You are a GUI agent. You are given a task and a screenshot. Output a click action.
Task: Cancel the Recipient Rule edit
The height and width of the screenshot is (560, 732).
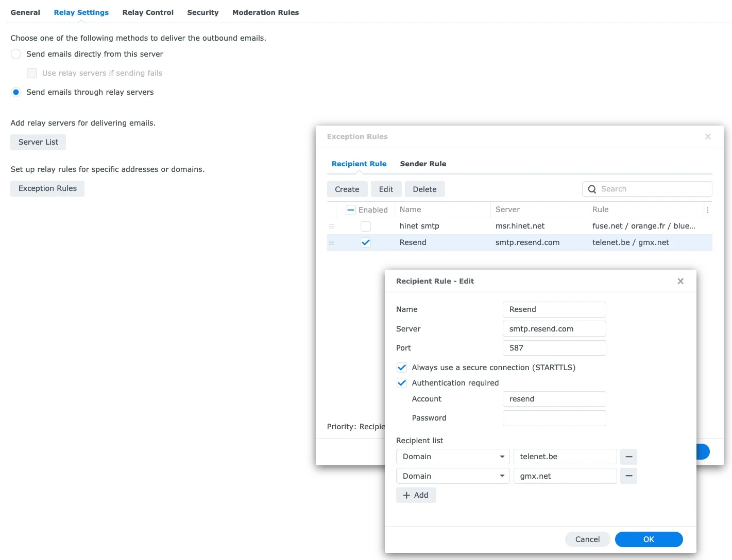tap(587, 539)
